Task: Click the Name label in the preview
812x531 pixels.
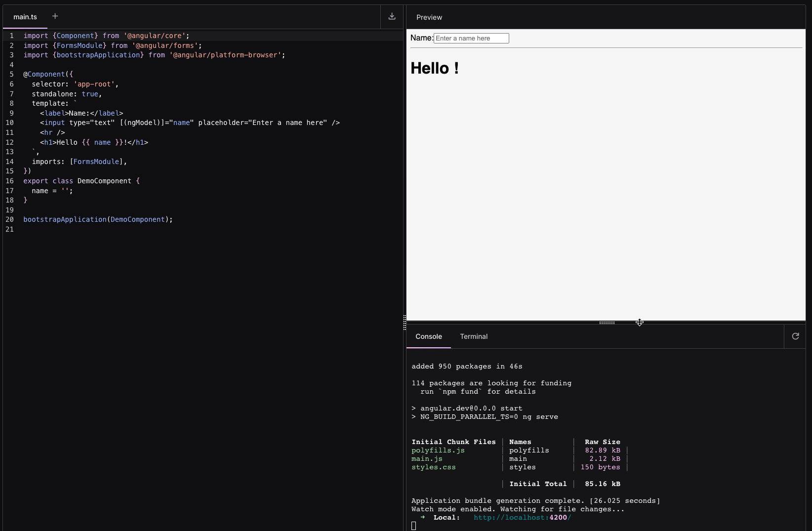Action: [x=421, y=38]
